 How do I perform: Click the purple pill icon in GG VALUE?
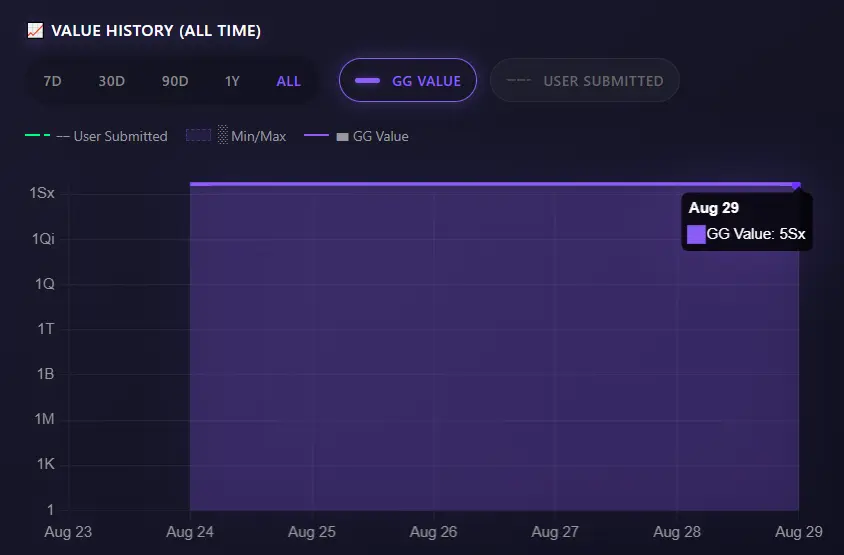pos(367,81)
